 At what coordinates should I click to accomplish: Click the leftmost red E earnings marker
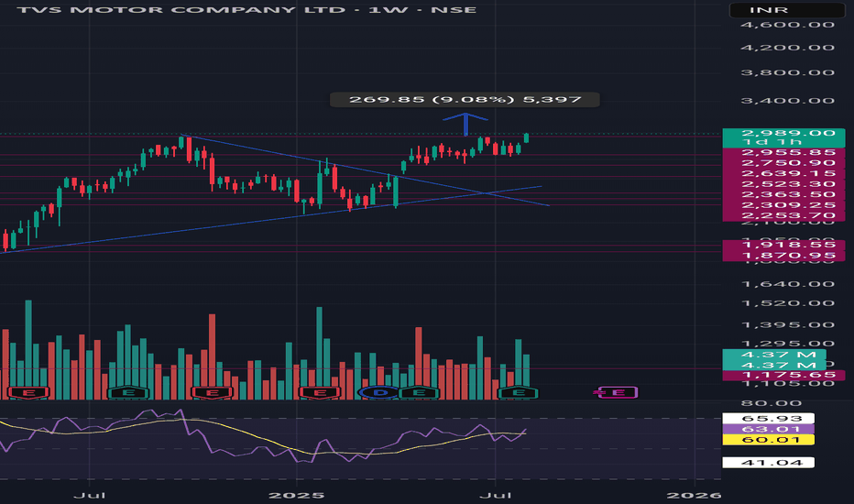tap(29, 392)
